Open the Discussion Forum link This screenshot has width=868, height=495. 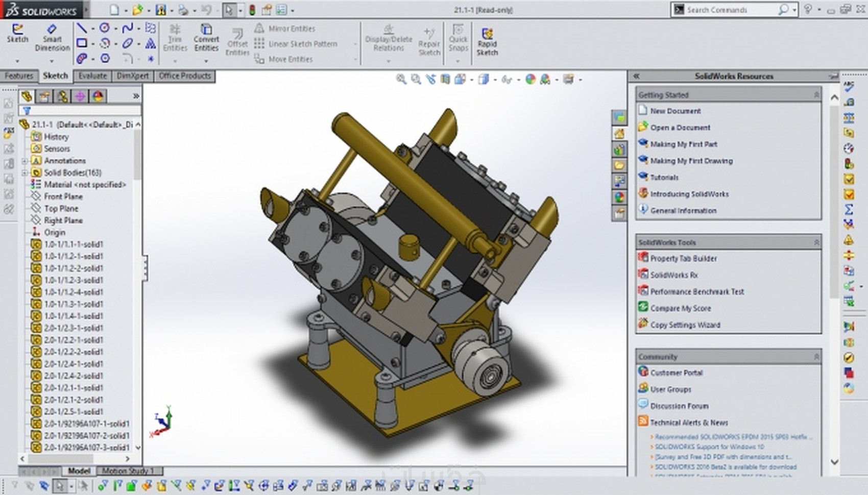pyautogui.click(x=679, y=406)
